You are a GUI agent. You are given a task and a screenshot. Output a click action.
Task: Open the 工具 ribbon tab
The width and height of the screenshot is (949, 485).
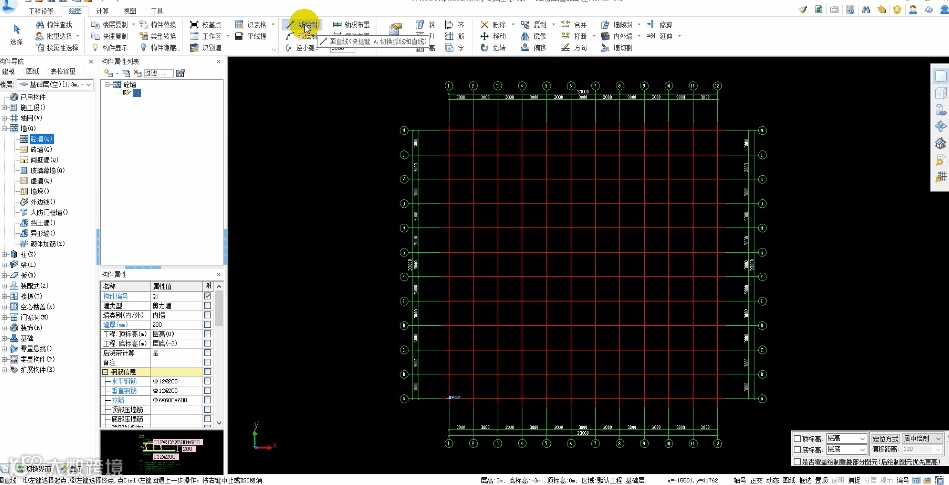click(x=157, y=11)
